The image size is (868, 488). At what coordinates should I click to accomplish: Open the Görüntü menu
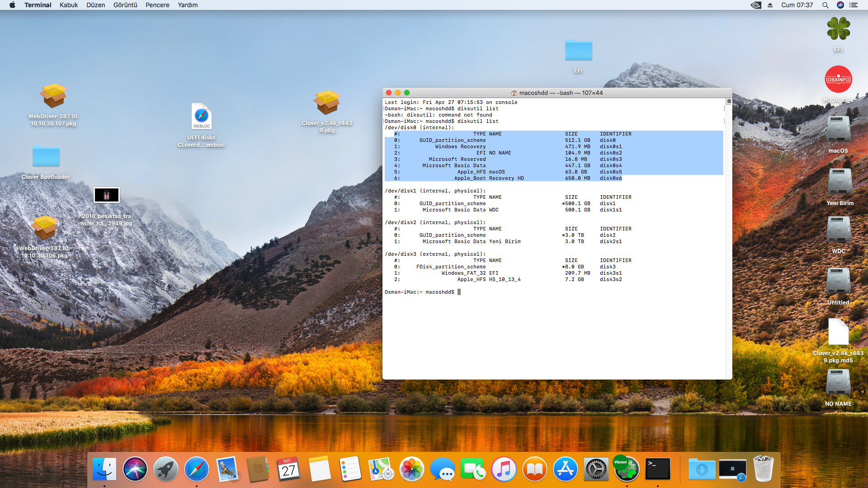pyautogui.click(x=125, y=5)
